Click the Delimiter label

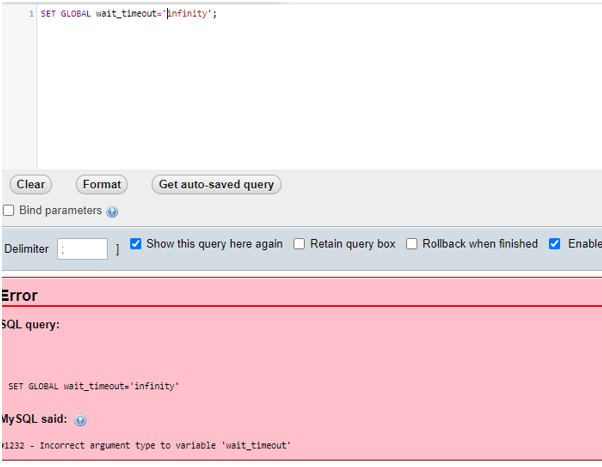26,249
